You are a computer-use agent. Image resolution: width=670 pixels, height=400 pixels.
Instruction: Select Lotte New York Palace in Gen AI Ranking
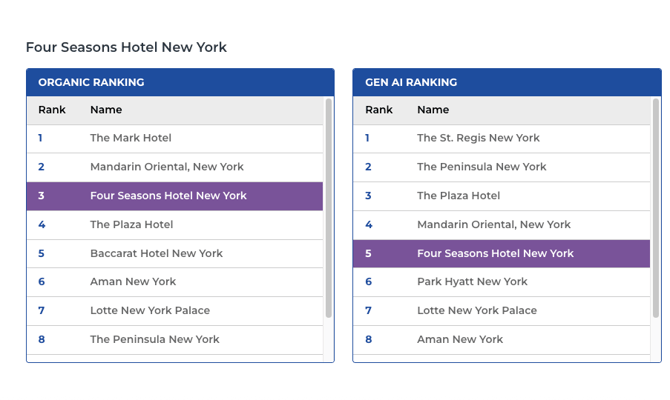pos(477,311)
